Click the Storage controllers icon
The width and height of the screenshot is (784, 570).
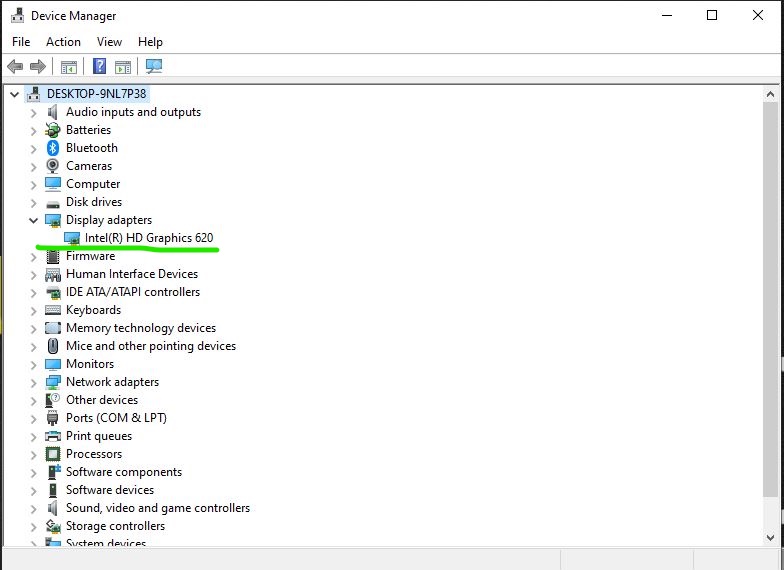point(52,526)
